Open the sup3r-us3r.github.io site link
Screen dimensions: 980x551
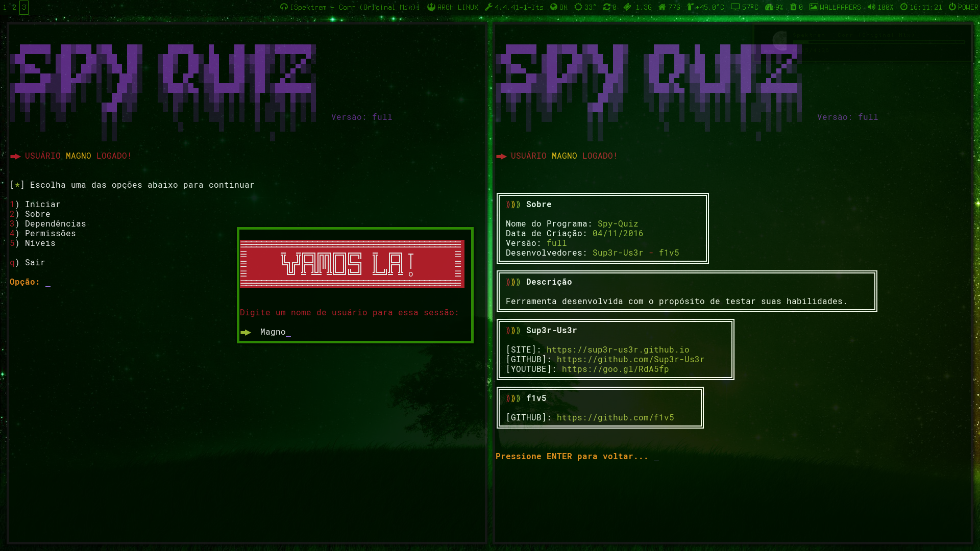(618, 350)
